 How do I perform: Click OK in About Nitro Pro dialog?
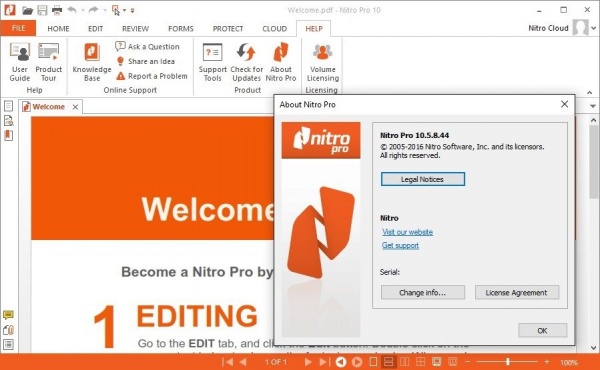point(542,331)
